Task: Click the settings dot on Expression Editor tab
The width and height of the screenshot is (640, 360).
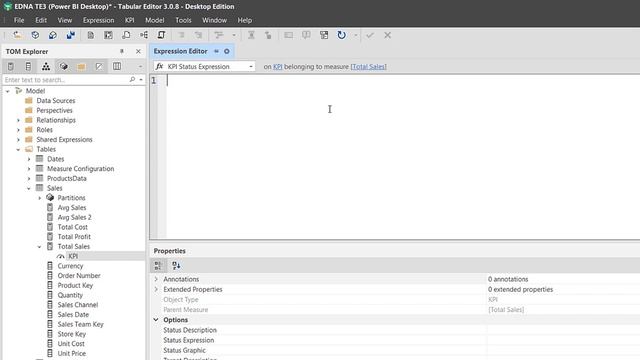Action: pyautogui.click(x=227, y=51)
